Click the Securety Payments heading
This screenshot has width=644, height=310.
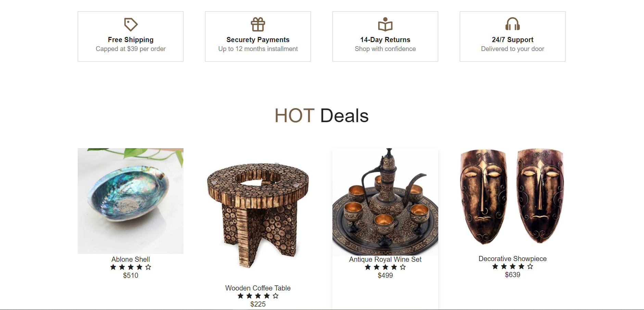coord(258,40)
